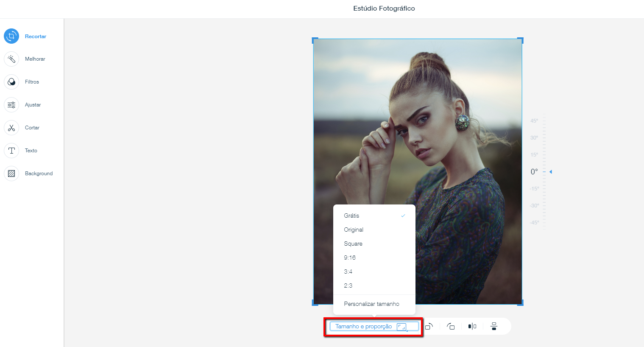
Task: Open the Filtros tool icon
Action: 11,82
